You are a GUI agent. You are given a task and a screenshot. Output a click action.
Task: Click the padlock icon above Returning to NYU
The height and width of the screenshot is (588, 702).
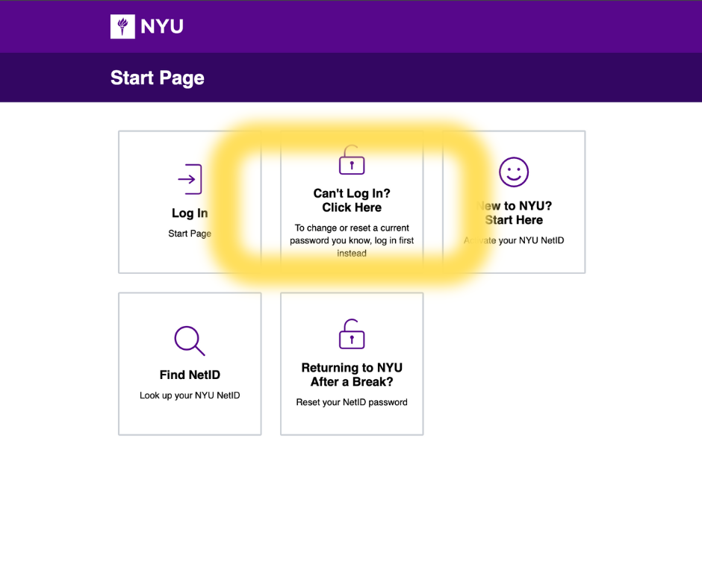click(x=352, y=334)
